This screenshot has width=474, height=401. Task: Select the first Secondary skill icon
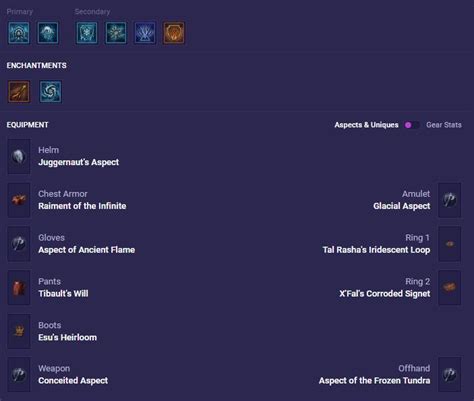click(x=87, y=33)
